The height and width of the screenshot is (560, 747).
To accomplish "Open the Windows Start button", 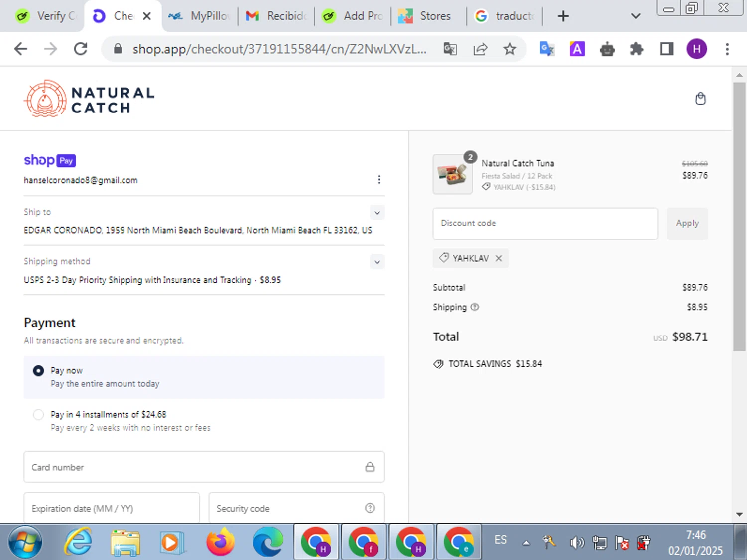I will (x=25, y=542).
